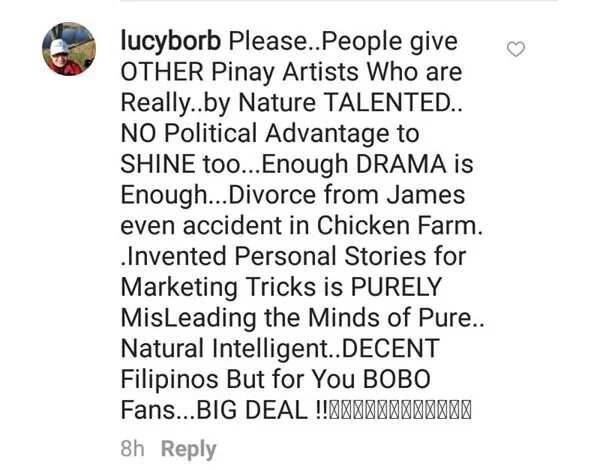This screenshot has height=470, width=600.
Task: Click the word OTHER in the comment
Action: click(x=162, y=72)
